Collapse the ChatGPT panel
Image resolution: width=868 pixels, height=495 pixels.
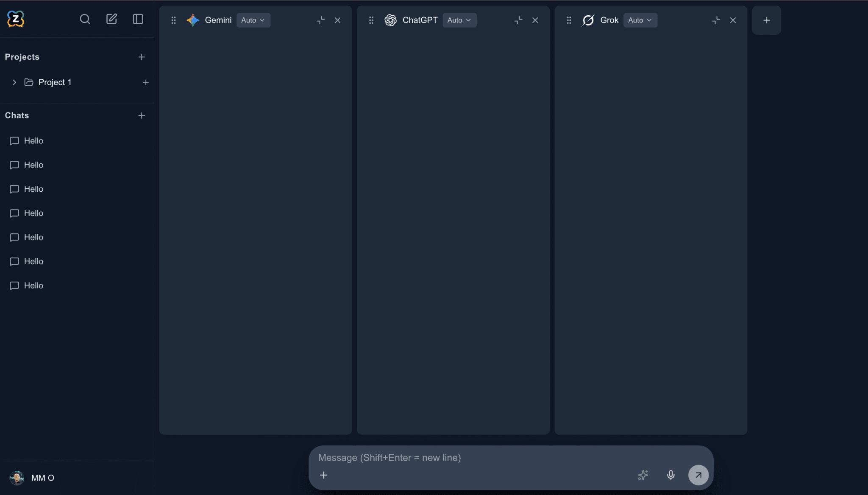pos(518,20)
